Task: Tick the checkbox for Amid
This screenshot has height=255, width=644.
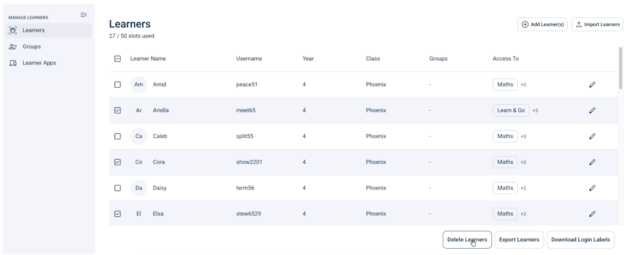Action: click(118, 85)
